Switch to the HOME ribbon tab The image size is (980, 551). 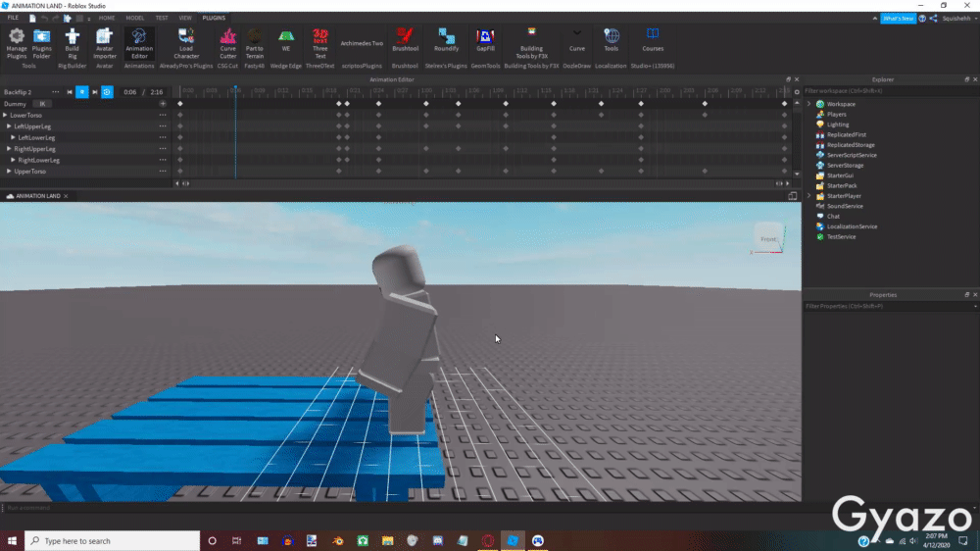[107, 18]
